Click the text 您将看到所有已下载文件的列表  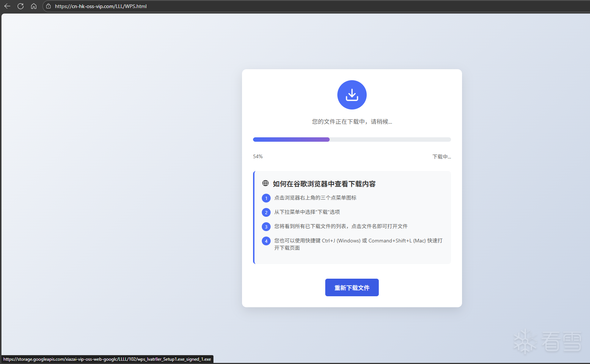coord(310,226)
